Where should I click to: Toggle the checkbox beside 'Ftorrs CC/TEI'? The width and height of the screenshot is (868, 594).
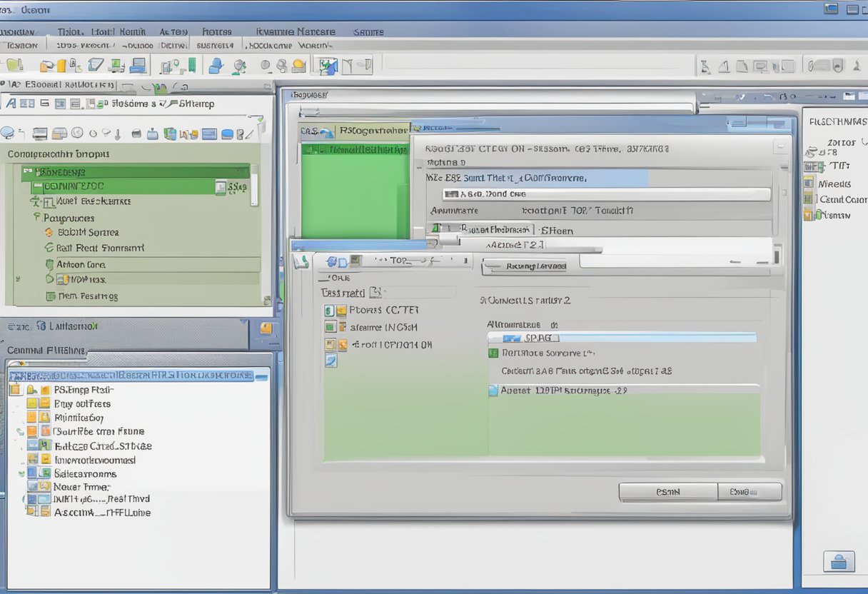[329, 311]
